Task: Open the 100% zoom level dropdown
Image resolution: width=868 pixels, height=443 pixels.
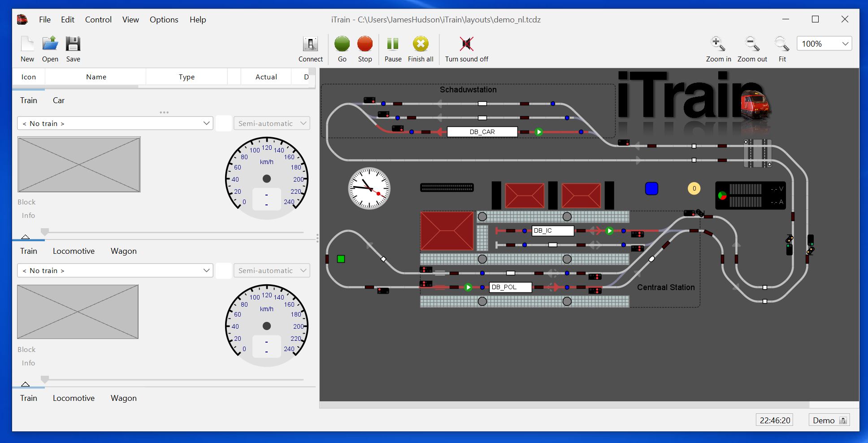Action: 824,43
